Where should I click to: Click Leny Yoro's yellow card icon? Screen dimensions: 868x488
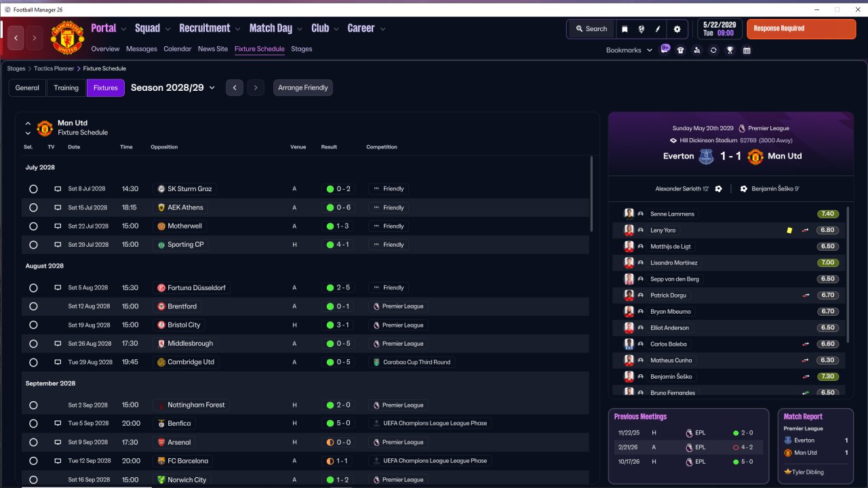click(x=789, y=230)
